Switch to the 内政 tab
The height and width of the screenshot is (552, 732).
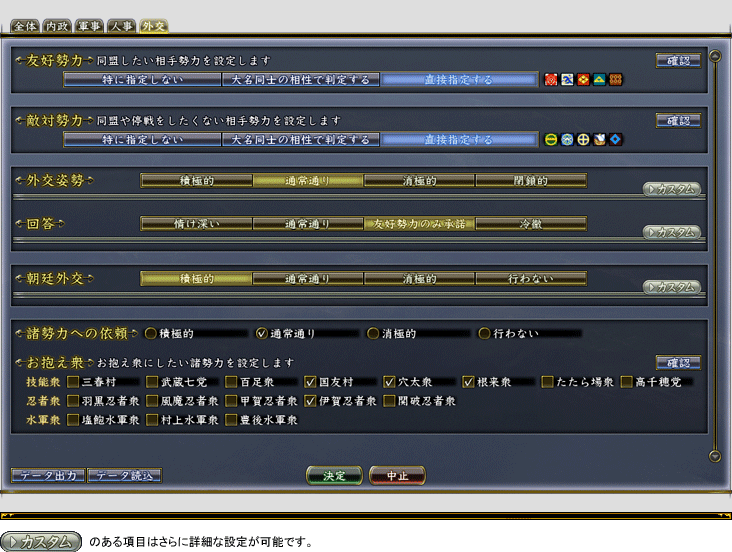point(58,25)
